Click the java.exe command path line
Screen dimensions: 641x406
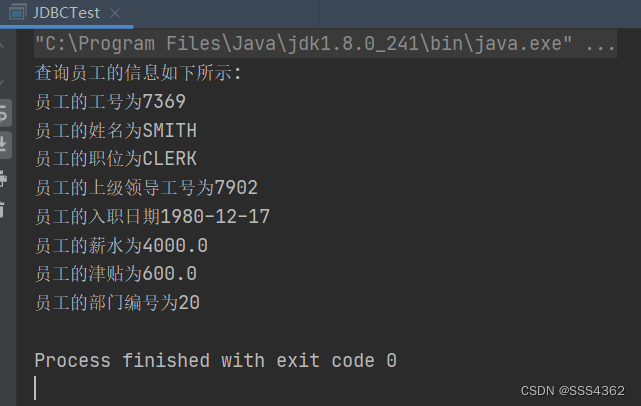300,44
